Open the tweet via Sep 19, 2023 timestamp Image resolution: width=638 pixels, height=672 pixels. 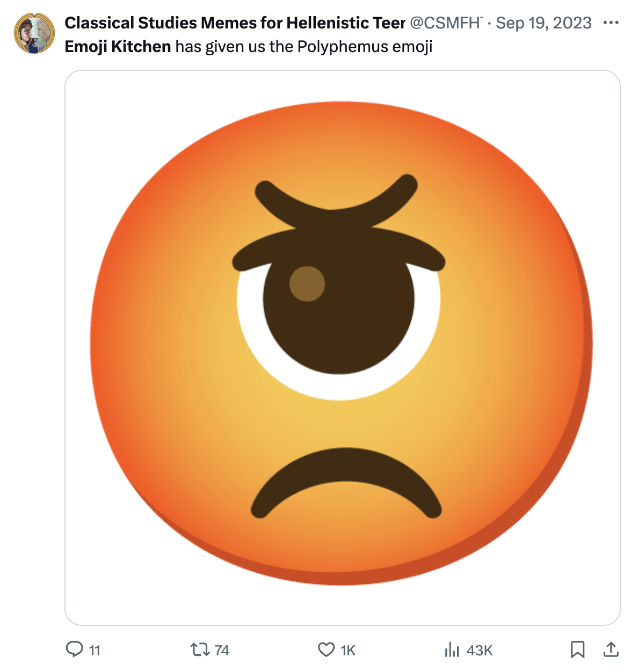click(543, 23)
